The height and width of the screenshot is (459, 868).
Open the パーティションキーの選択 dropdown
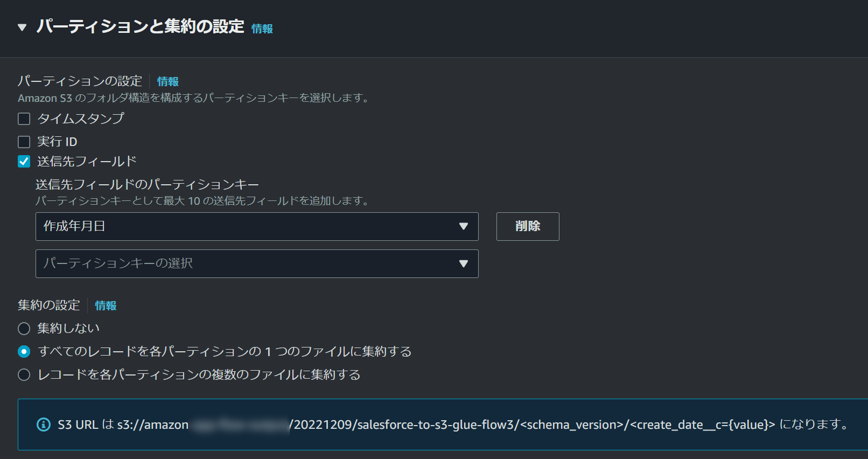(257, 263)
